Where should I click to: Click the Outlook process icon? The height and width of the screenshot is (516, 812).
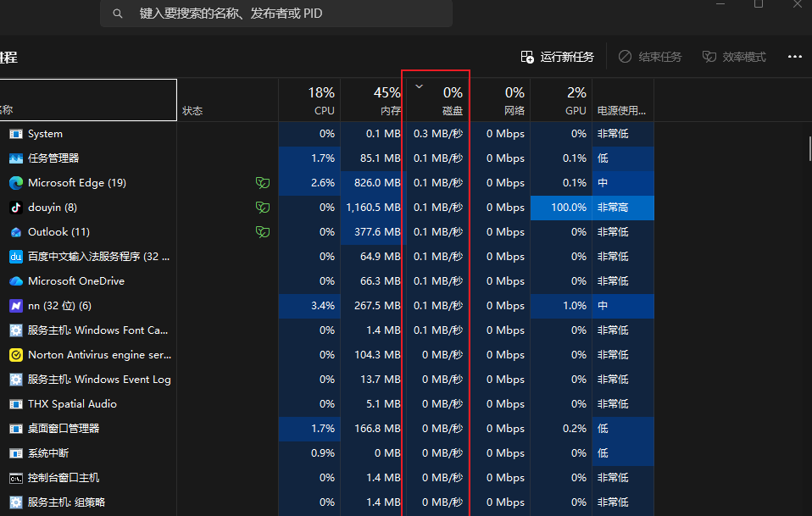[15, 231]
